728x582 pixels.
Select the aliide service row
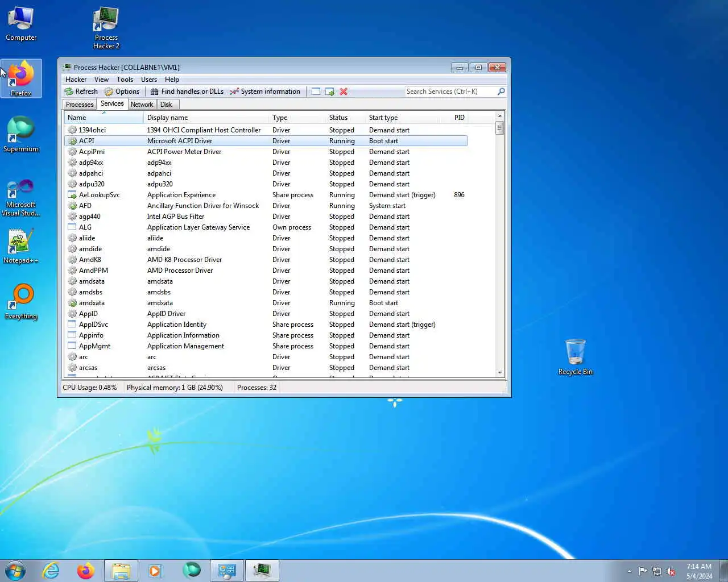point(266,238)
